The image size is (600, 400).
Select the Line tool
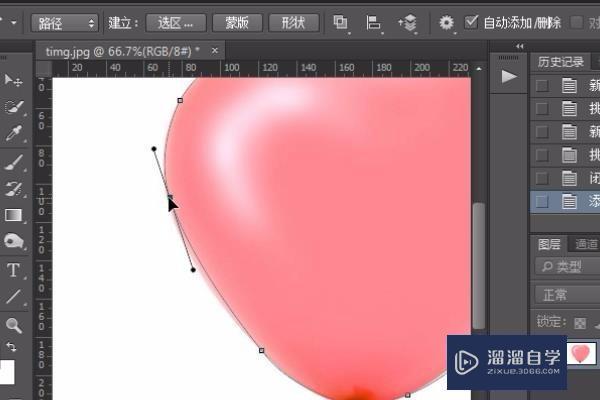[x=14, y=297]
